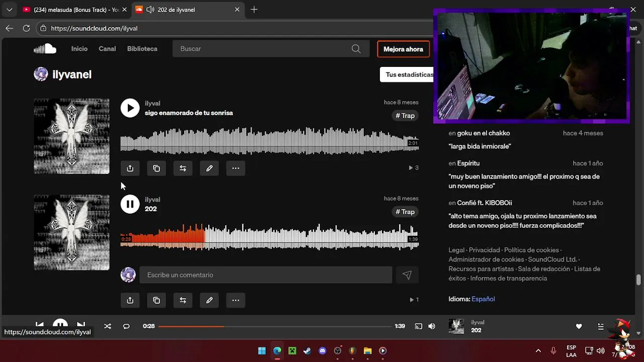Open Recursos para artistas link

click(481, 269)
